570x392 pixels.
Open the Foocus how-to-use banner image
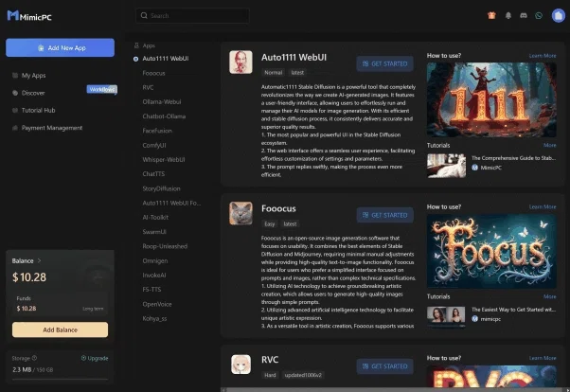click(491, 251)
